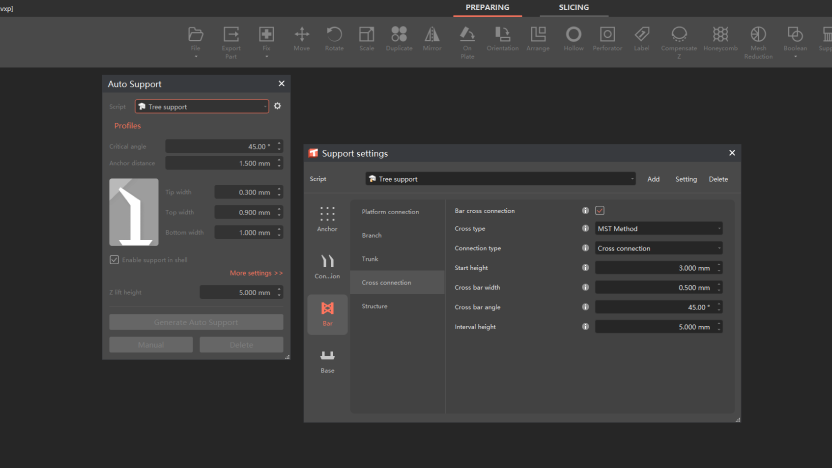The image size is (832, 468).
Task: Expand the Cross type MST Method dropdown
Action: tap(658, 229)
